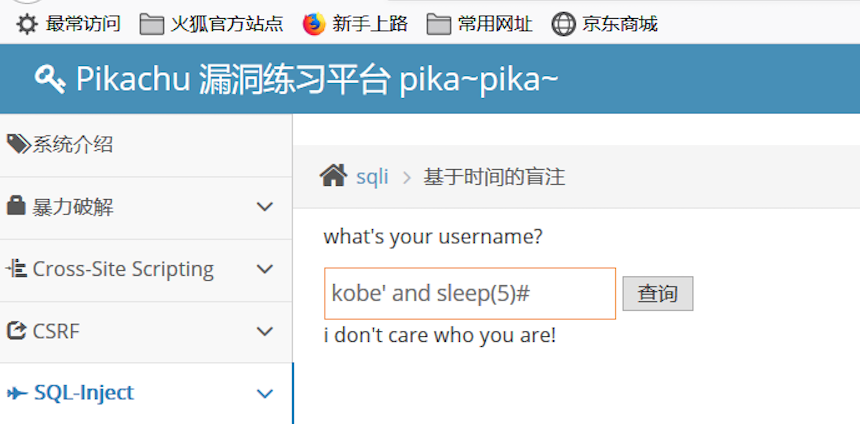The image size is (860, 424).
Task: Open the 火狐官方站点 bookmark folder
Action: [212, 24]
